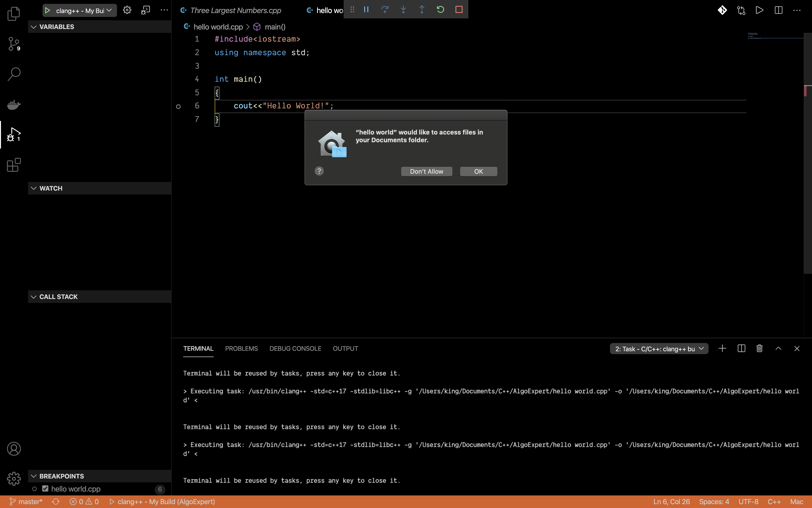The width and height of the screenshot is (812, 508).
Task: Split the editor to the right
Action: (x=778, y=10)
